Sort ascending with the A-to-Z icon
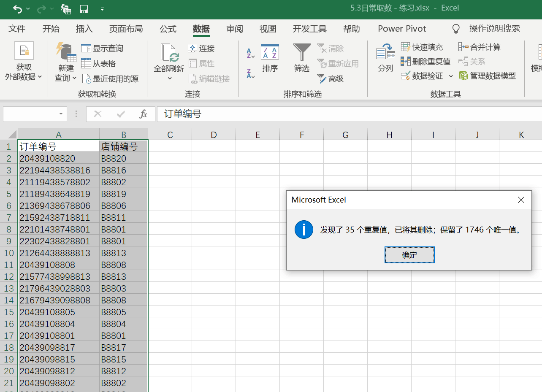Viewport: 542px width, 392px height. pyautogui.click(x=251, y=53)
